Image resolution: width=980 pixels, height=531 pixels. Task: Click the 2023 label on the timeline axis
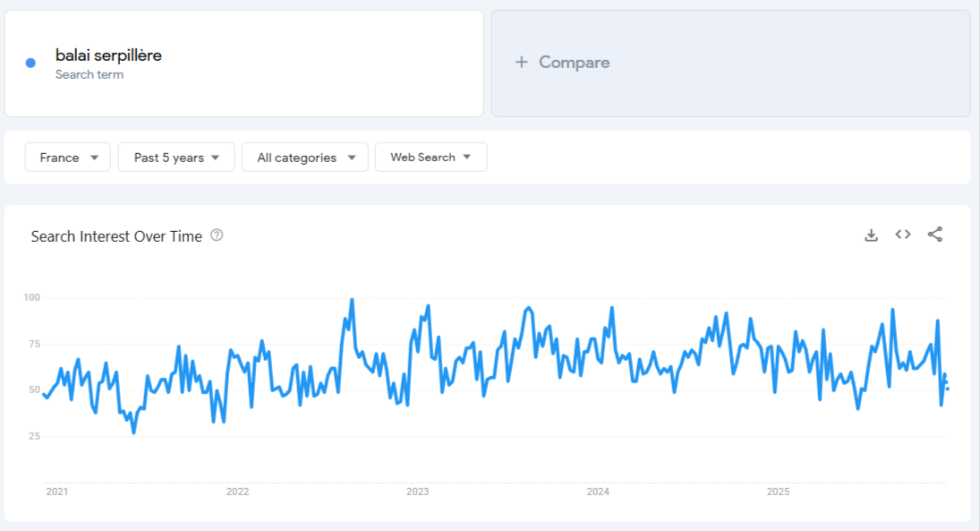tap(420, 492)
